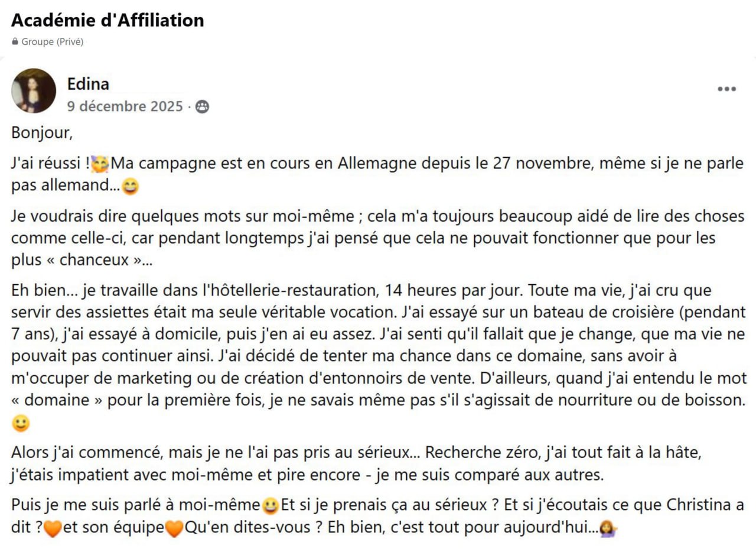Click the party emoji after "J'ai réussi !"

pos(100,163)
